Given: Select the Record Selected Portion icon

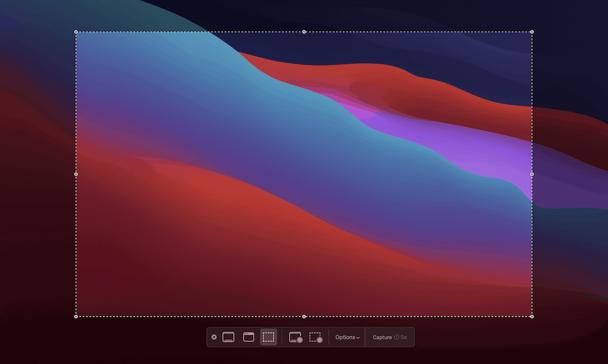Looking at the screenshot, I should (316, 337).
